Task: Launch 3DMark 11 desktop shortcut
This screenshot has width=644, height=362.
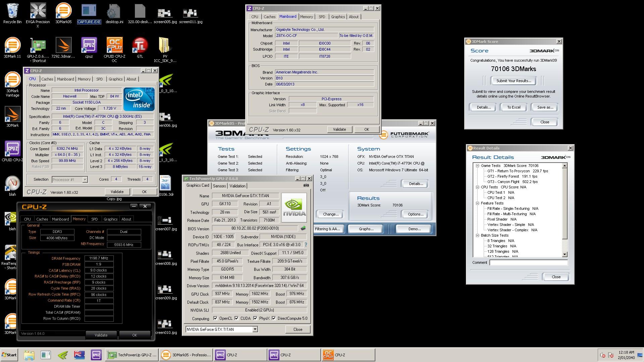Action: pyautogui.click(x=12, y=48)
